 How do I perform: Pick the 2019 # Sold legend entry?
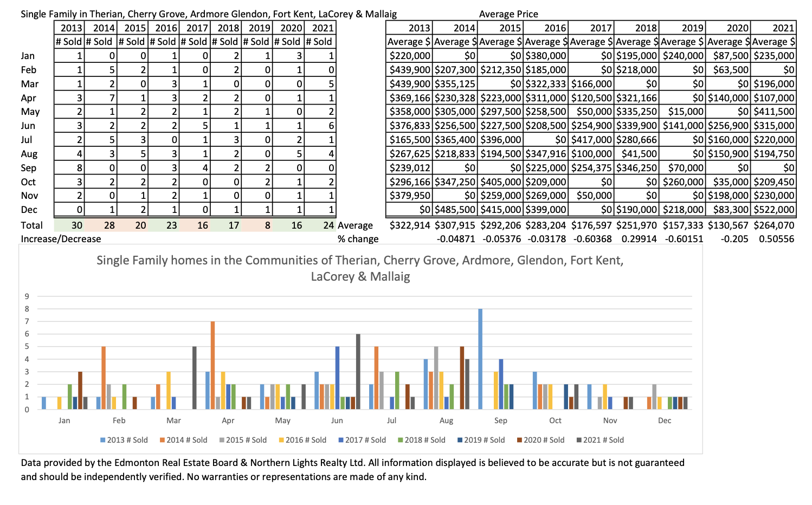pos(481,440)
